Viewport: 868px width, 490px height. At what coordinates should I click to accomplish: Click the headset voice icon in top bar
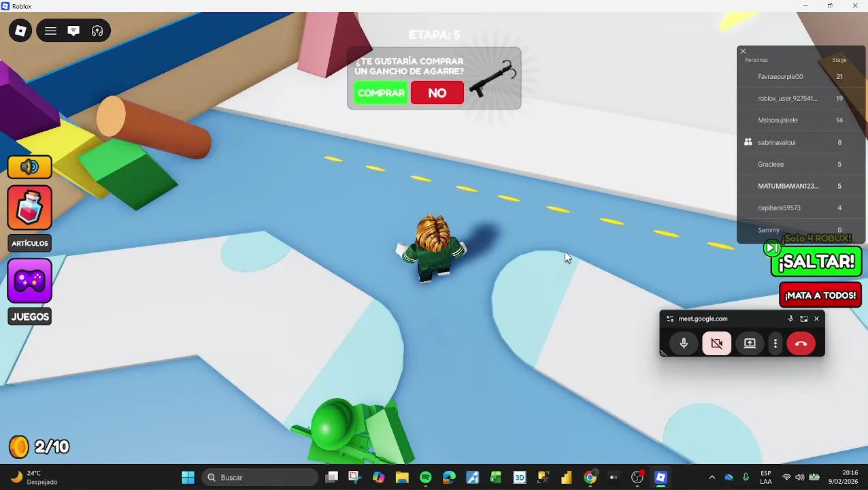(97, 31)
